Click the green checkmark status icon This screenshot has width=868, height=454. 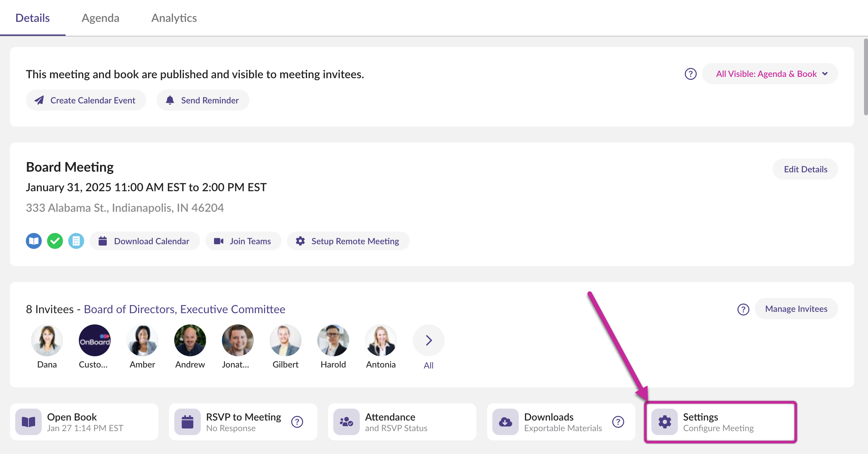[x=55, y=241]
